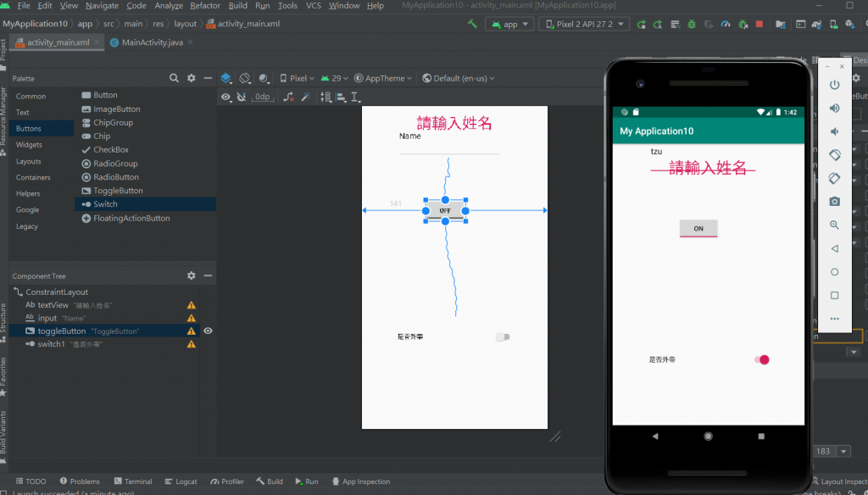This screenshot has width=868, height=495.
Task: Minimize the Component Tree panel
Action: coord(209,275)
